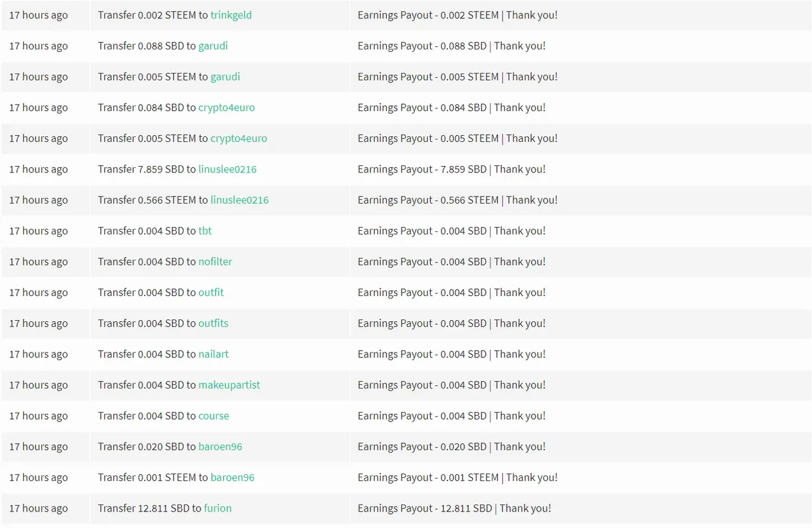The width and height of the screenshot is (812, 528).
Task: Open garudi link in the 0.005 STEEM row
Action: tap(225, 77)
